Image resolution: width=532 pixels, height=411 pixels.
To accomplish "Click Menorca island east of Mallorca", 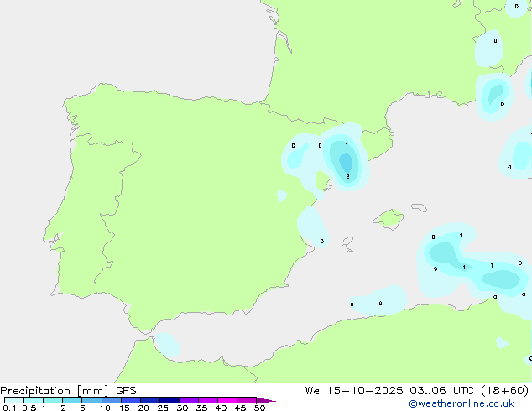I will tap(418, 207).
